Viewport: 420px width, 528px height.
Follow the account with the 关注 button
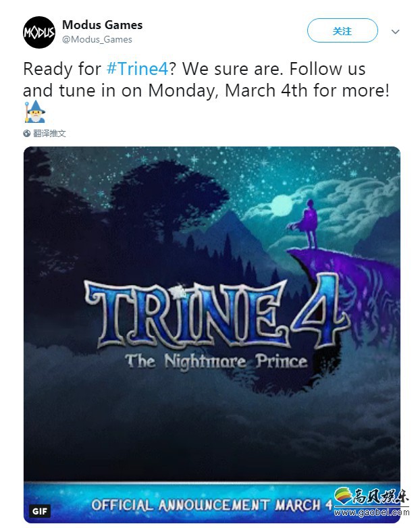(342, 30)
